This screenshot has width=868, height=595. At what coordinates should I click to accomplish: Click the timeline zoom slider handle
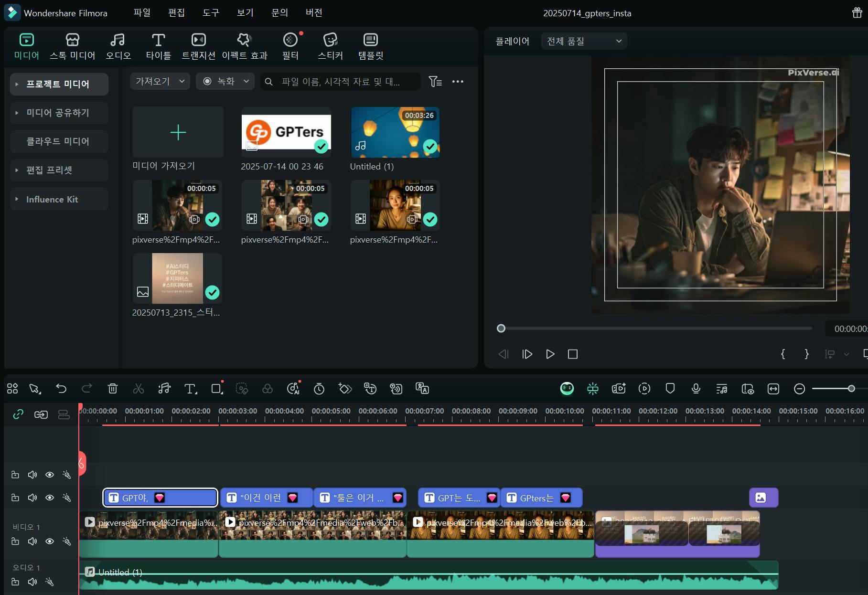click(x=851, y=389)
